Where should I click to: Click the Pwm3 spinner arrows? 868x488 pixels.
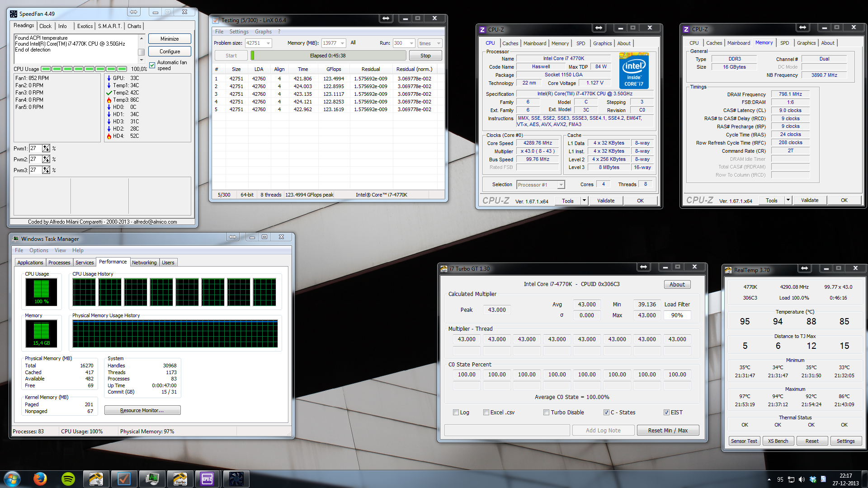click(46, 170)
